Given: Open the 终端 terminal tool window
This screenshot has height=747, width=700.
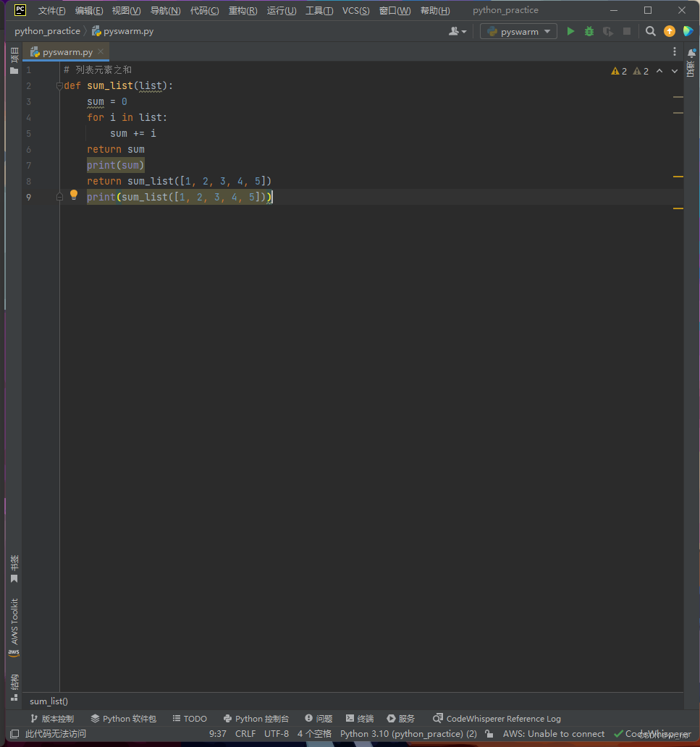Looking at the screenshot, I should [x=359, y=718].
